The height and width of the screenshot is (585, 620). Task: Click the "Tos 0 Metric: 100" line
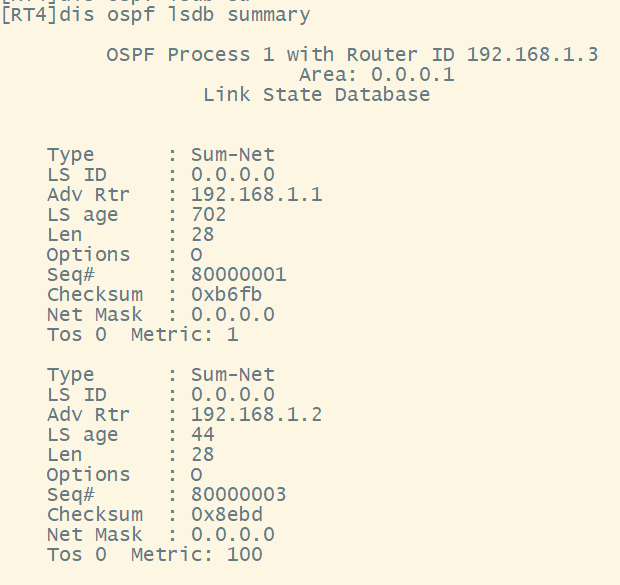(x=154, y=555)
